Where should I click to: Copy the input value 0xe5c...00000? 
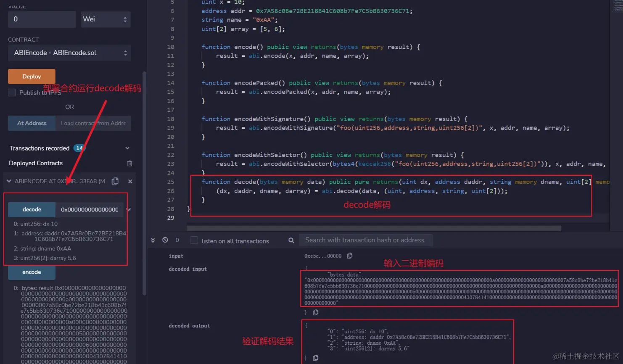click(x=349, y=256)
